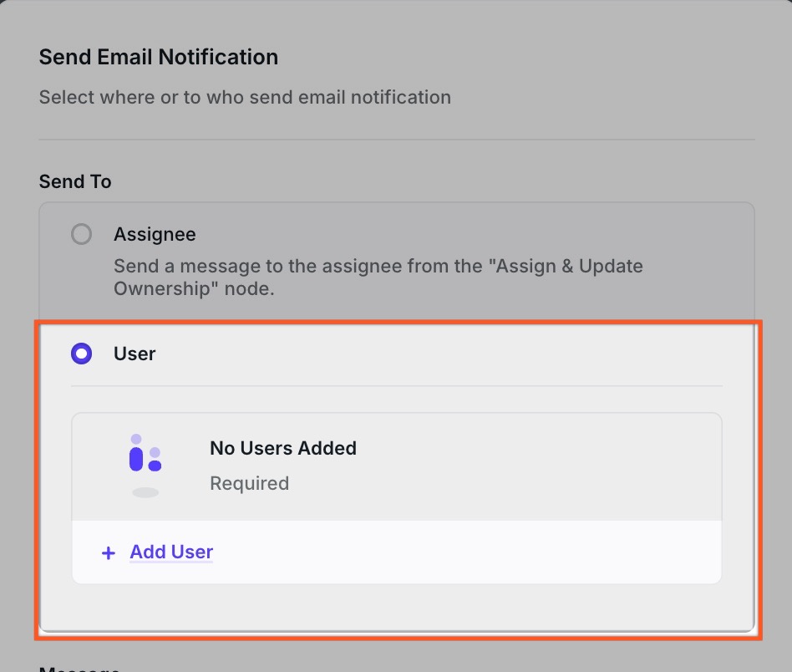Click the plus icon beside Add User

coord(108,553)
